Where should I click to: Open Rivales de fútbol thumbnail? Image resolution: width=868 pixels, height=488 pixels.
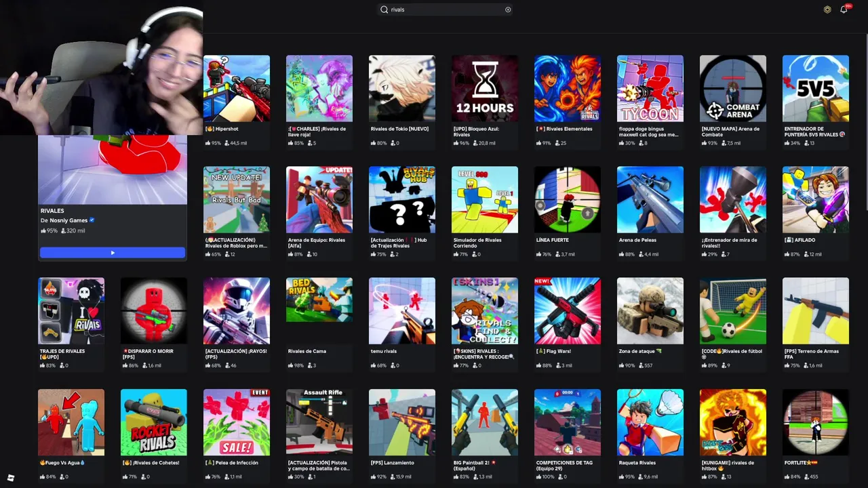click(733, 311)
